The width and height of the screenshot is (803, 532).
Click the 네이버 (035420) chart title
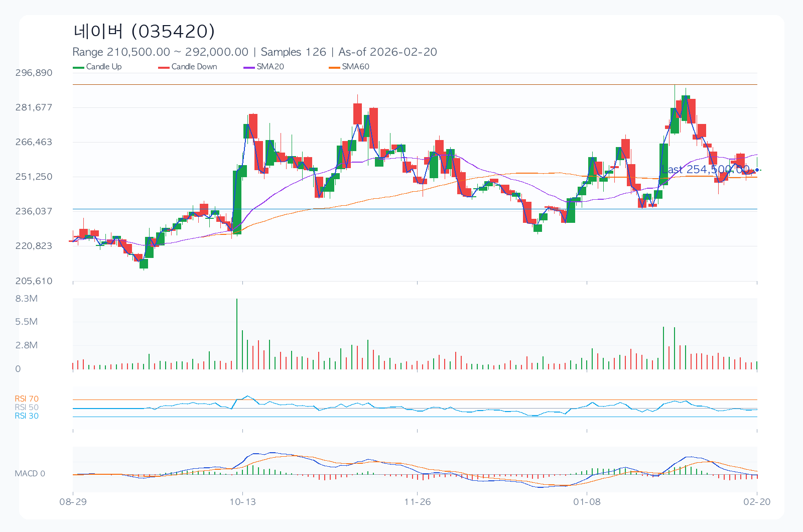click(x=144, y=31)
